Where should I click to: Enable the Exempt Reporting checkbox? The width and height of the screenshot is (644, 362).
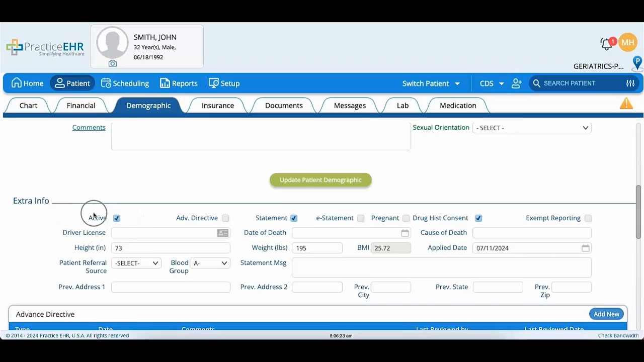[x=588, y=218]
